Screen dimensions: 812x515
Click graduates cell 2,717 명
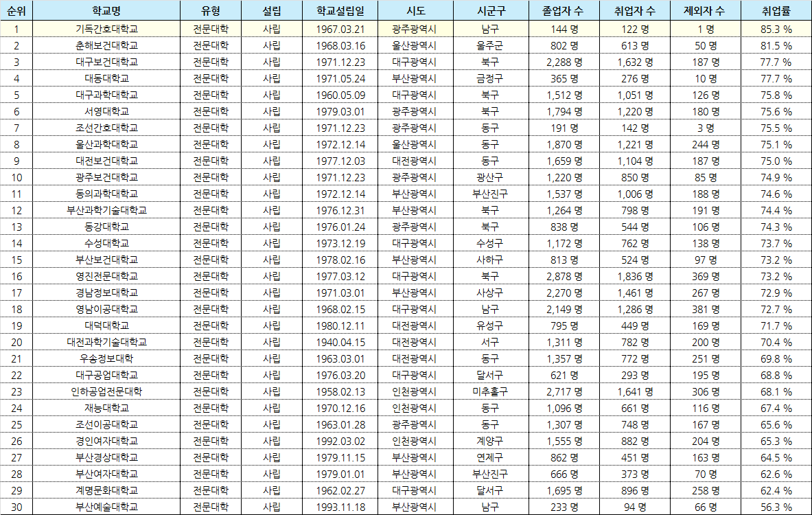point(564,392)
